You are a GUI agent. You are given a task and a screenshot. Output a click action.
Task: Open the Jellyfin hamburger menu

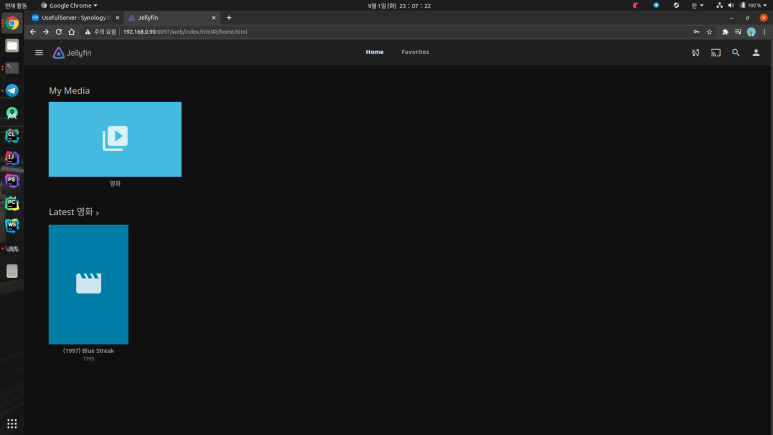pos(39,52)
